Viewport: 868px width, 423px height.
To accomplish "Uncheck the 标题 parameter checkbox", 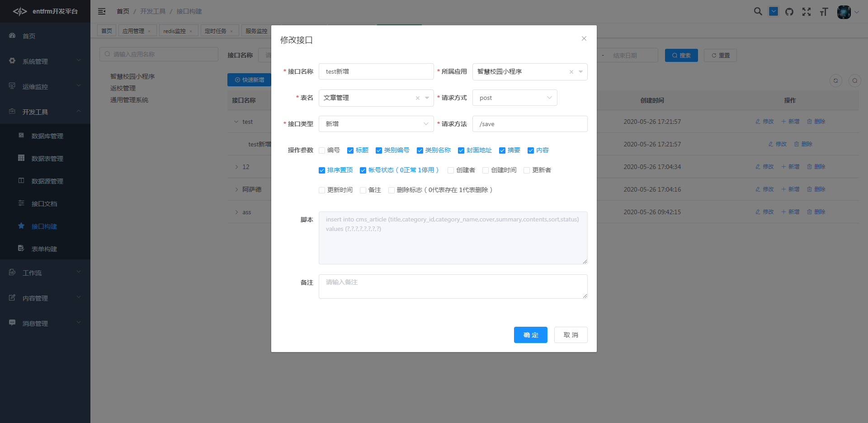I will [x=350, y=150].
